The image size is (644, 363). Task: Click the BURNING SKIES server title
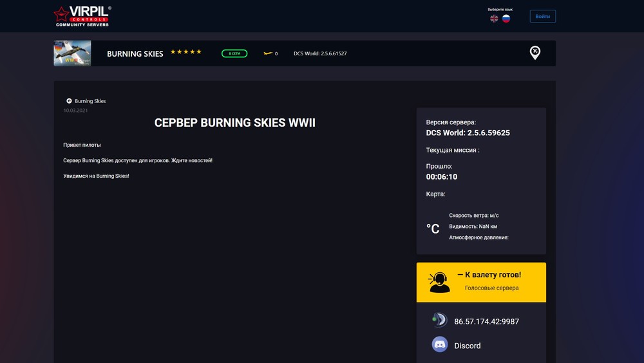click(x=135, y=54)
